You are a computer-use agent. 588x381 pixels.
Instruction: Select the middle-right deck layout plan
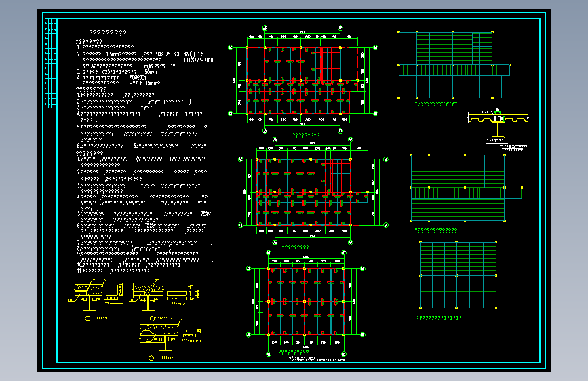pyautogui.click(x=466, y=188)
